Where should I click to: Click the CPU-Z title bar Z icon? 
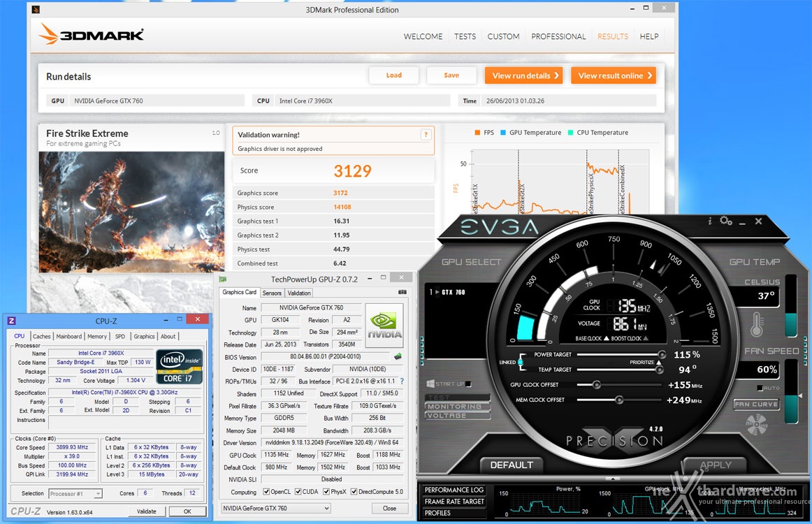11,321
